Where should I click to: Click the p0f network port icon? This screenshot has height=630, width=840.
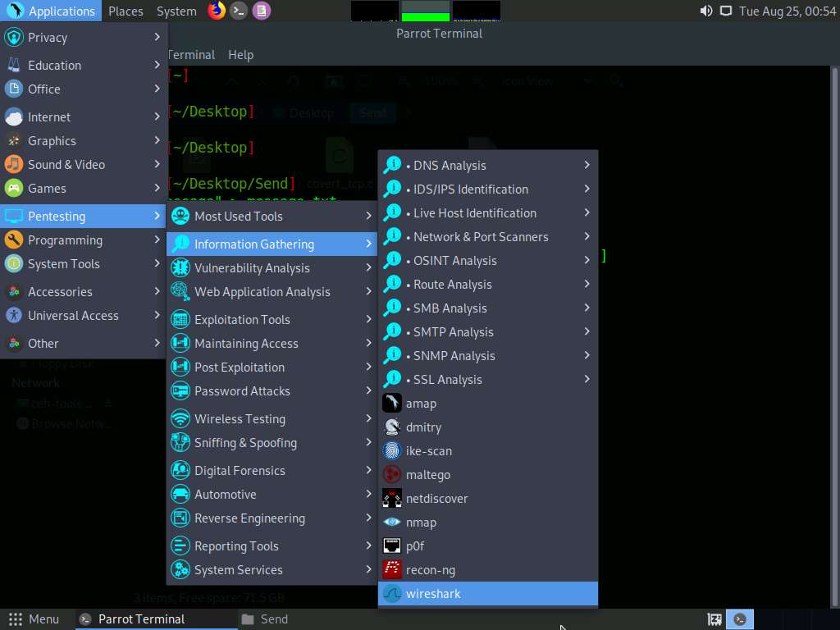(391, 546)
